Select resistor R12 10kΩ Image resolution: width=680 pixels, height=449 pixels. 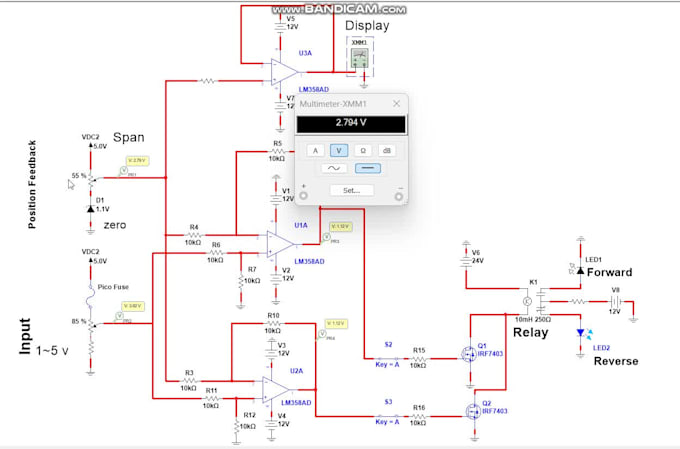236,426
